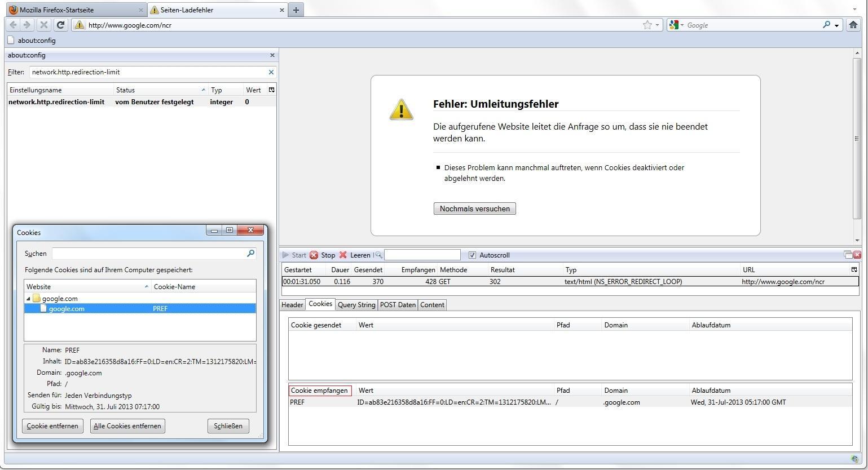
Task: Reload the page with the refresh icon
Action: point(60,25)
